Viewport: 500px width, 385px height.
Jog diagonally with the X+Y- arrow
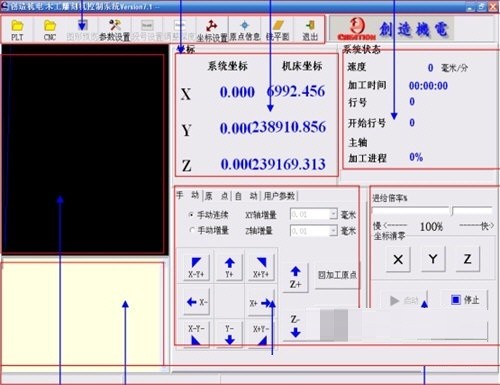[261, 335]
